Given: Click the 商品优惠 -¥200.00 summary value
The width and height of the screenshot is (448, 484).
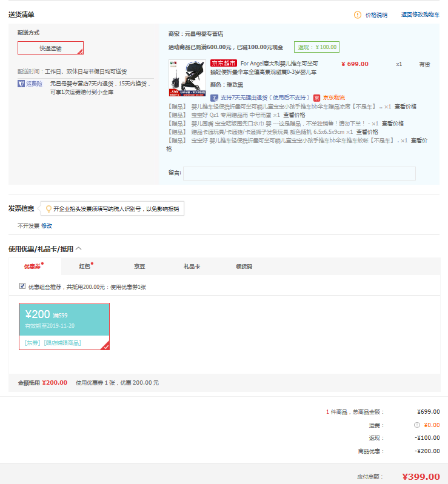Looking at the screenshot, I should (427, 451).
